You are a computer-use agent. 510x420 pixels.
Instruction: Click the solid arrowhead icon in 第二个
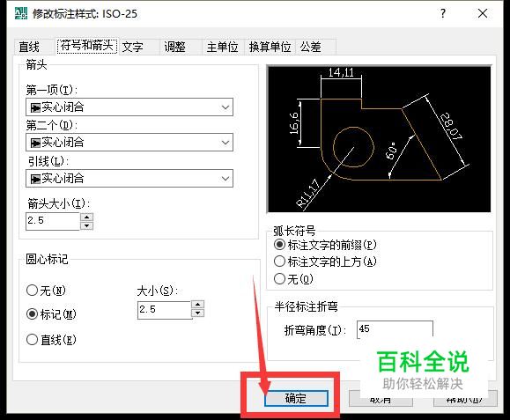35,143
